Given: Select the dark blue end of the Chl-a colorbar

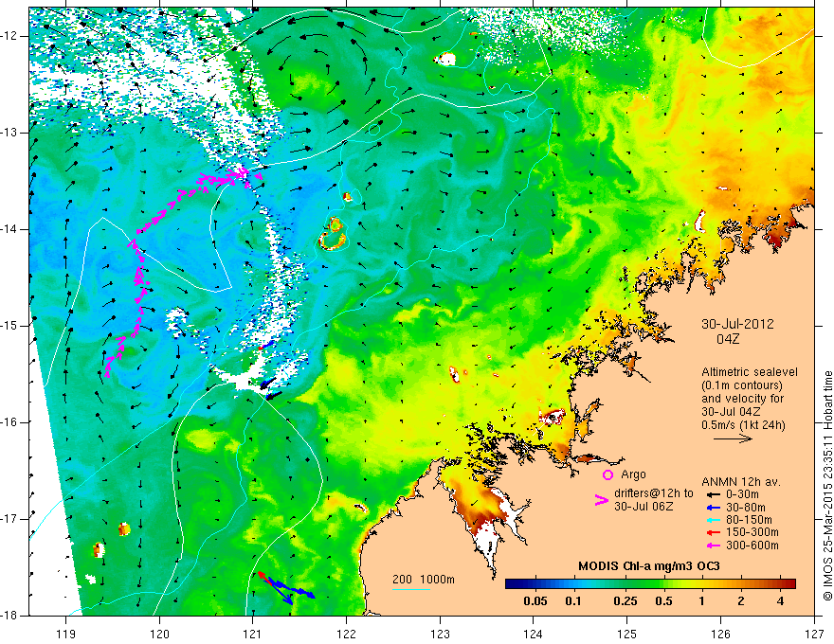Looking at the screenshot, I should click(514, 584).
